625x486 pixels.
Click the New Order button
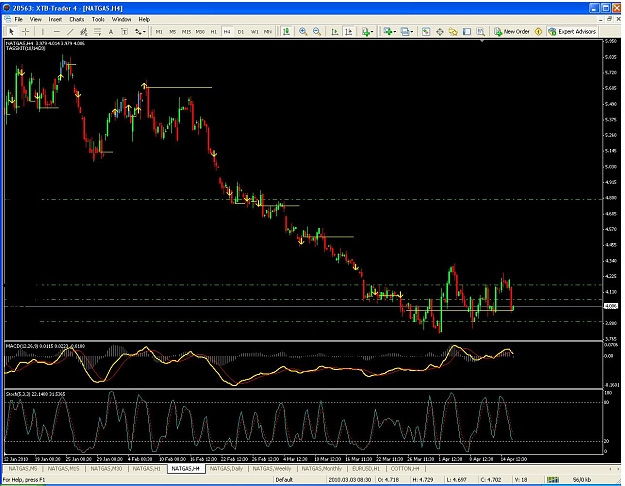click(512, 31)
